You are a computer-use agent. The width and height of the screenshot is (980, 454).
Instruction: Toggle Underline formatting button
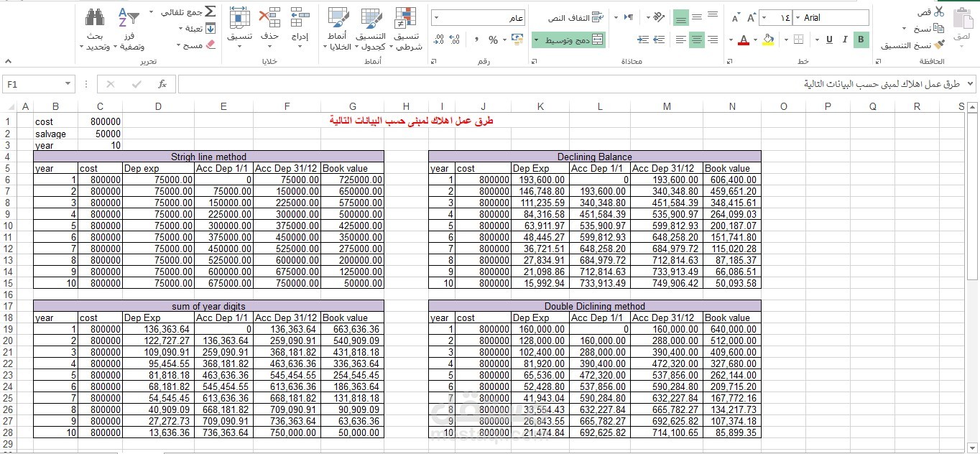tap(829, 40)
